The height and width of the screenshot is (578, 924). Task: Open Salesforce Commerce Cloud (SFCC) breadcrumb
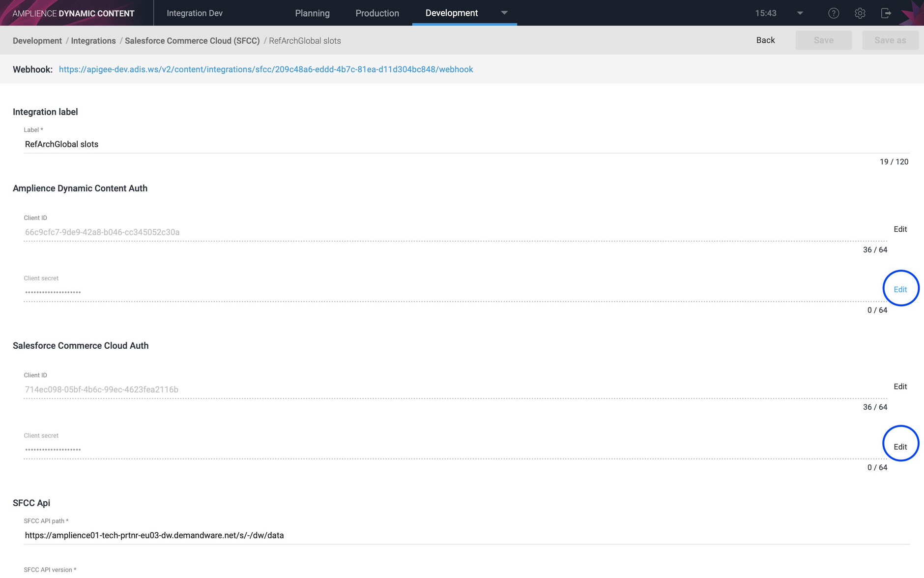[x=192, y=41]
